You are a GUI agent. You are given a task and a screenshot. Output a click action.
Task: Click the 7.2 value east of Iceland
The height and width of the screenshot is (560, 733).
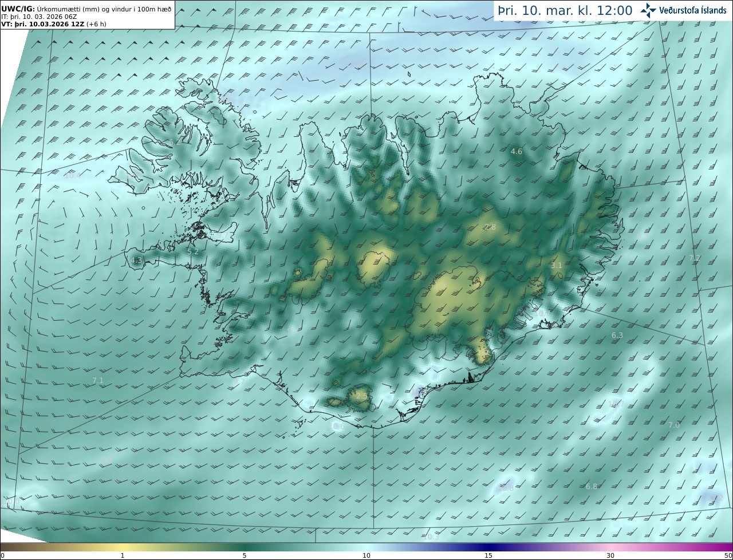pos(695,258)
